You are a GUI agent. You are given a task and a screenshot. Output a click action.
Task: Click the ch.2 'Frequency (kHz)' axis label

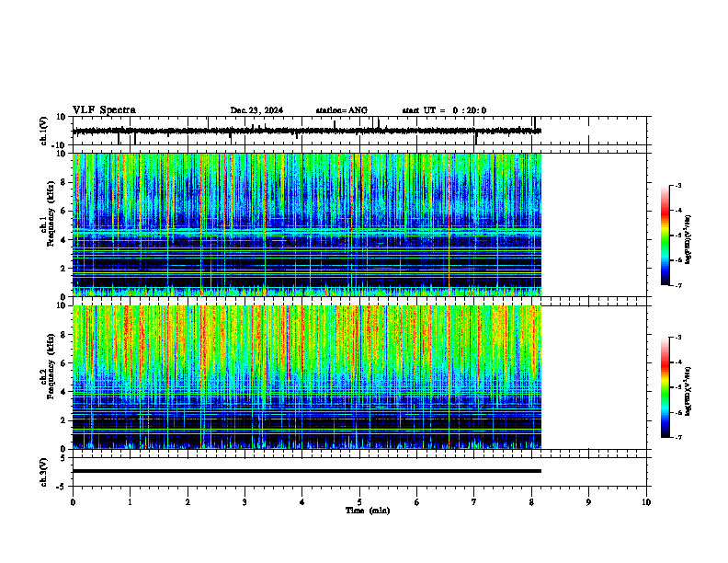51,366
